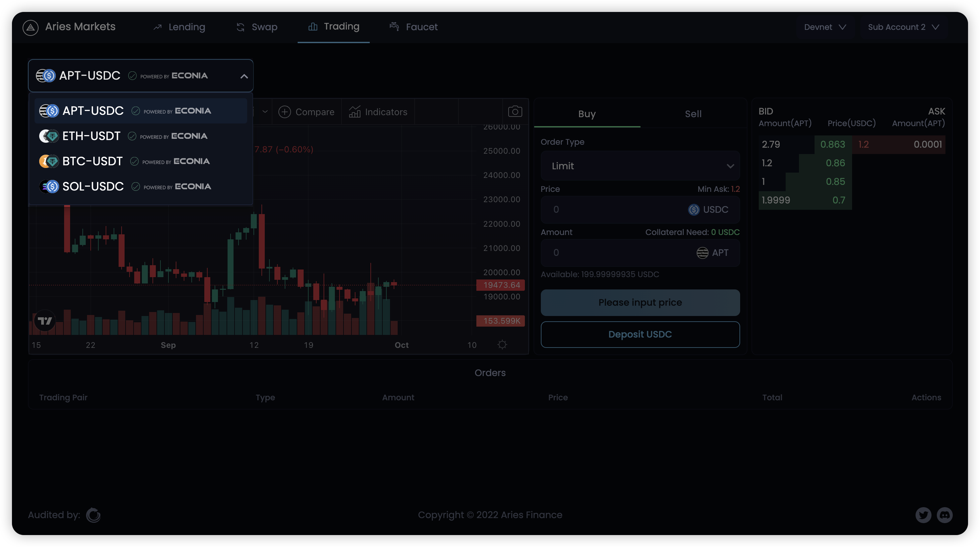Click the Trading Pair column header
Screen dimensions: 980x547
[x=63, y=398]
